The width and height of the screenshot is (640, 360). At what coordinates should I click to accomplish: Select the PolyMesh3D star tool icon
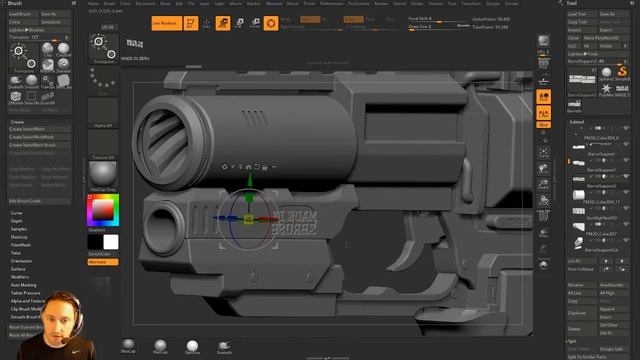606,89
